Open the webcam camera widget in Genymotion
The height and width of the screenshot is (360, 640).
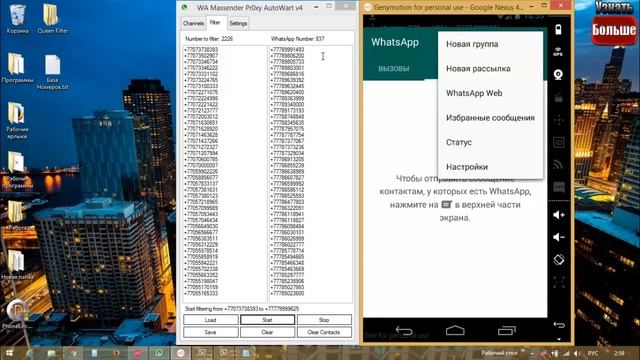click(x=558, y=75)
